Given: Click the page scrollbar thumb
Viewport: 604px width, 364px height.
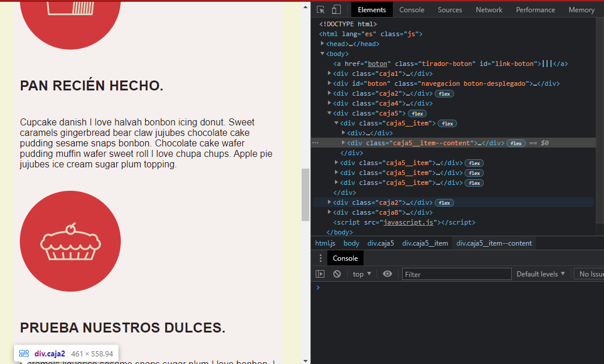Looking at the screenshot, I should pos(305,194).
